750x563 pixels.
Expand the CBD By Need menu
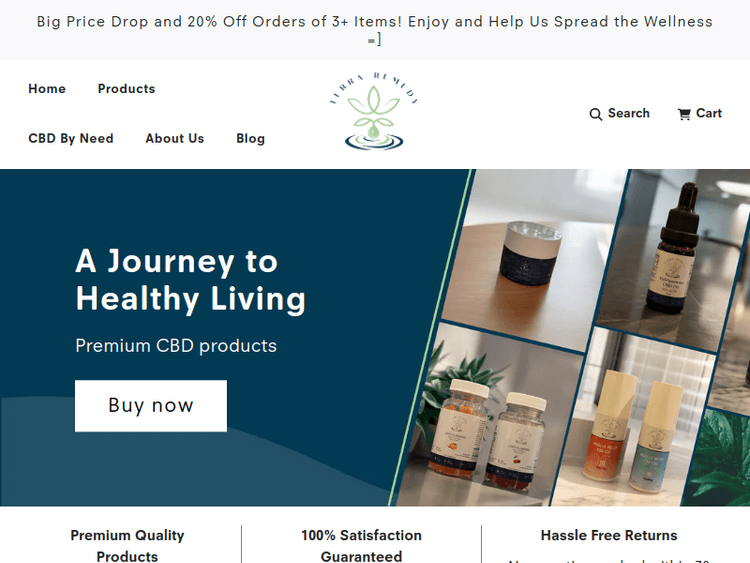71,139
